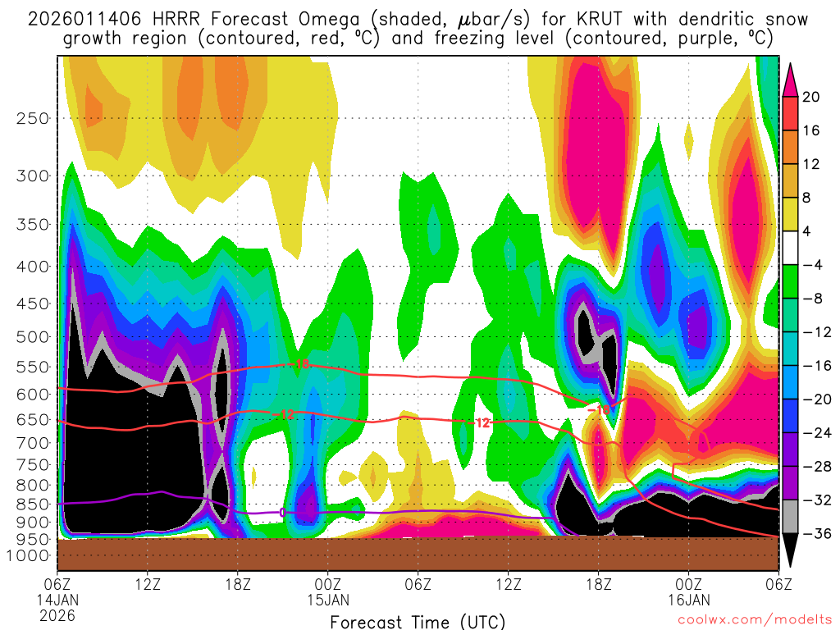
Task: Click the red -18 contour label near 18Z 15JAN
Action: 598,410
